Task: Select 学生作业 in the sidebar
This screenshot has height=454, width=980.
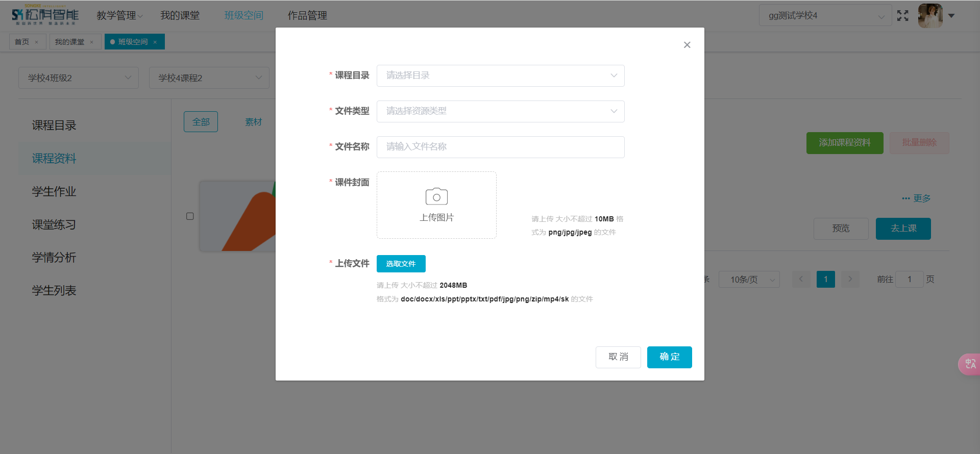Action: tap(54, 192)
